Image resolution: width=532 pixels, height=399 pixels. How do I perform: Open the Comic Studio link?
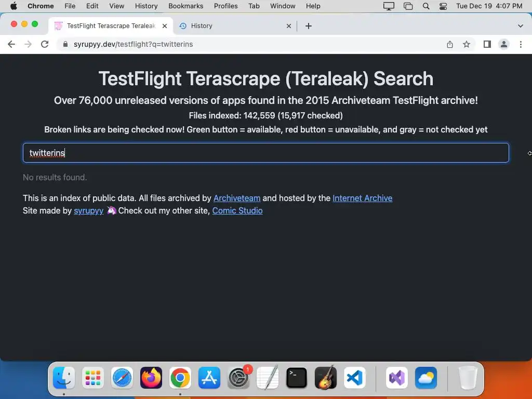[x=237, y=211]
